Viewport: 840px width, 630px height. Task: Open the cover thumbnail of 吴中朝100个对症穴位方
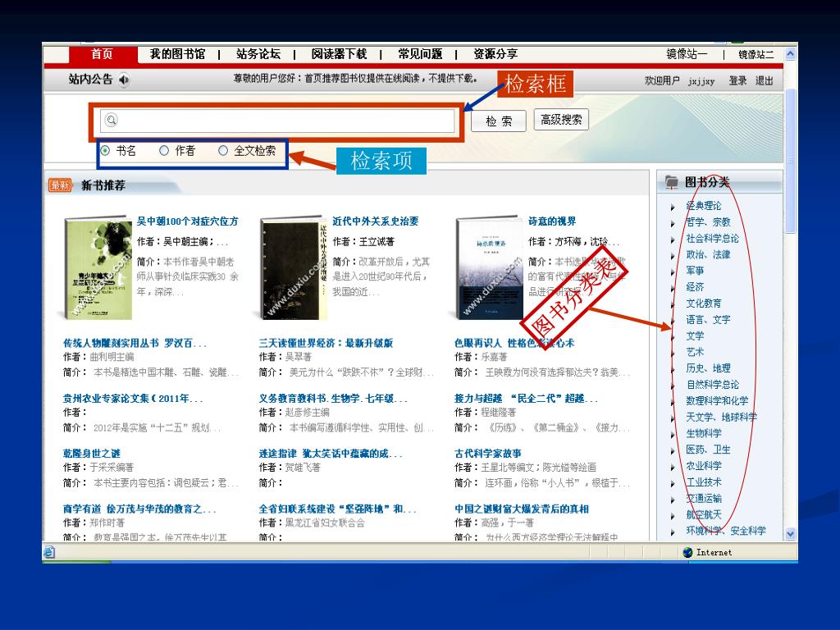[x=98, y=268]
